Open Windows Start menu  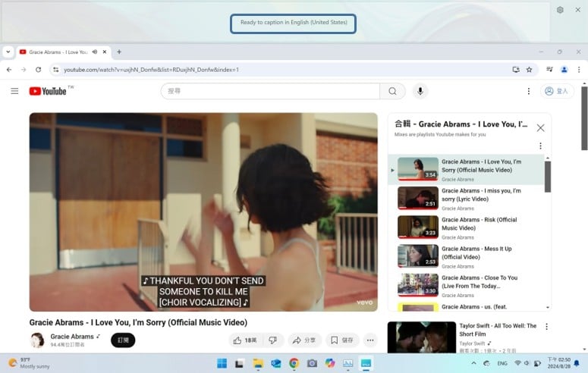(x=222, y=363)
